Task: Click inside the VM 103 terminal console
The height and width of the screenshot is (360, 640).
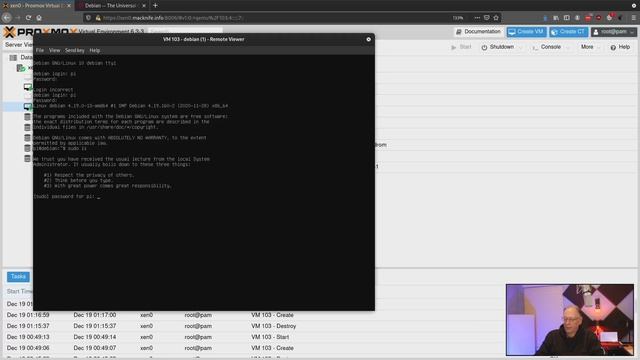Action: point(204,182)
